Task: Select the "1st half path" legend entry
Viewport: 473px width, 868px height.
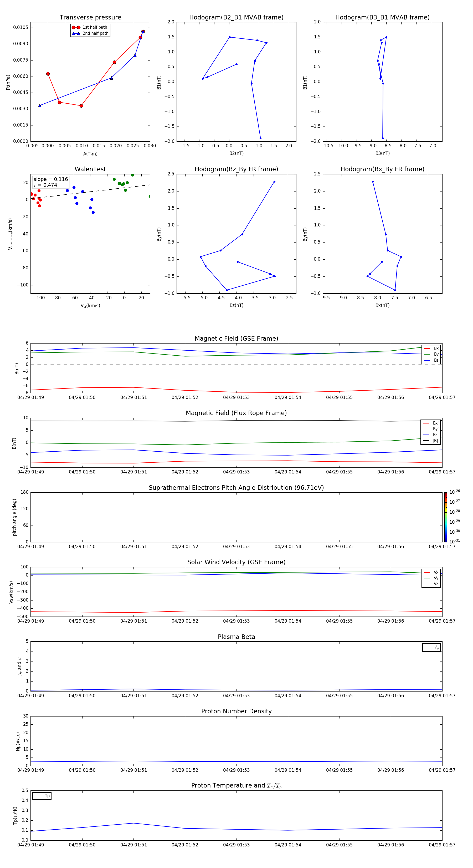Action: pyautogui.click(x=90, y=27)
